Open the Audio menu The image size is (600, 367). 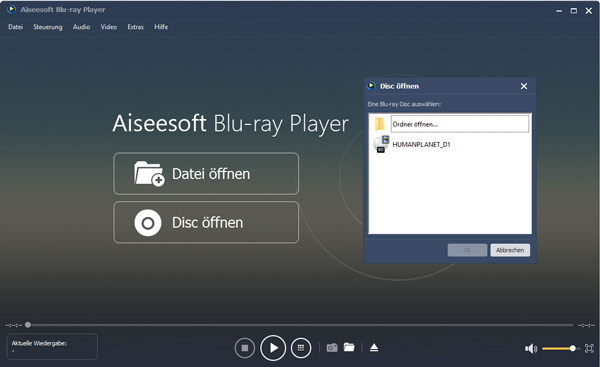click(x=82, y=27)
